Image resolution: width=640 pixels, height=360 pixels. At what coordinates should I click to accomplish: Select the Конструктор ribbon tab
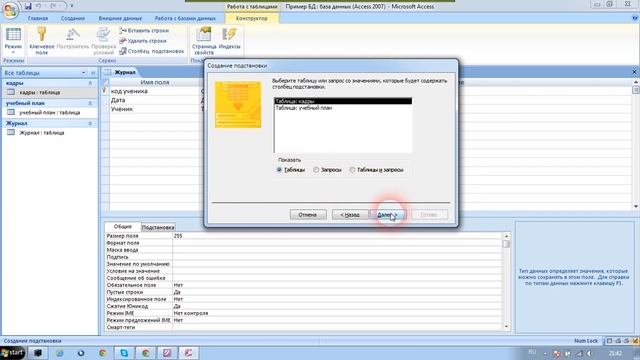(251, 18)
